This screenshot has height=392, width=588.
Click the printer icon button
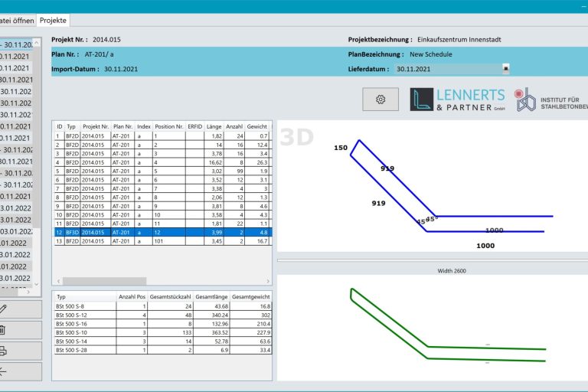pyautogui.click(x=21, y=351)
